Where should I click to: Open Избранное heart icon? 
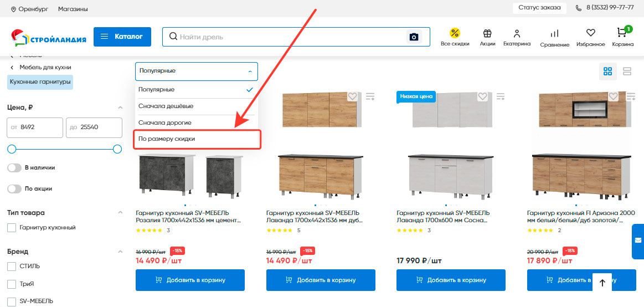[x=590, y=33]
